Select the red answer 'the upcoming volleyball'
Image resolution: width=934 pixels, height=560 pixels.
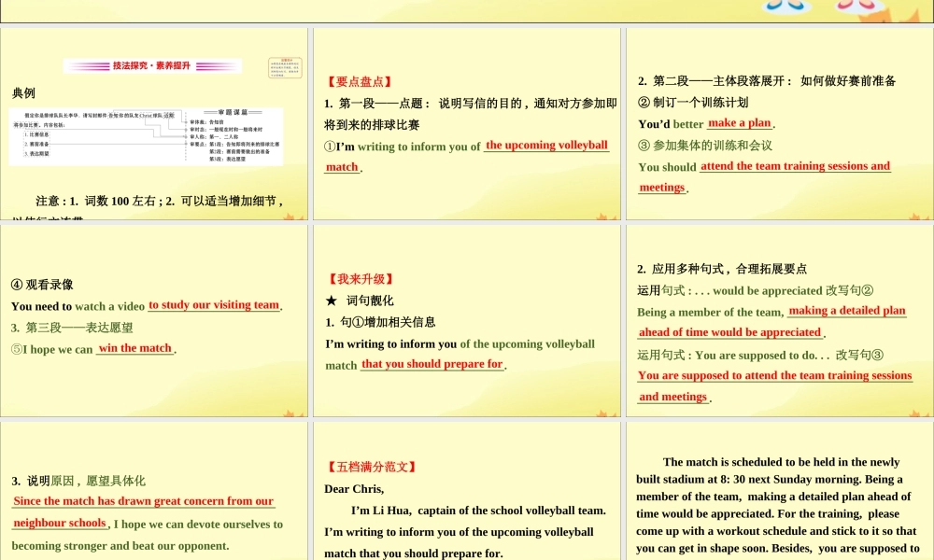pyautogui.click(x=546, y=146)
